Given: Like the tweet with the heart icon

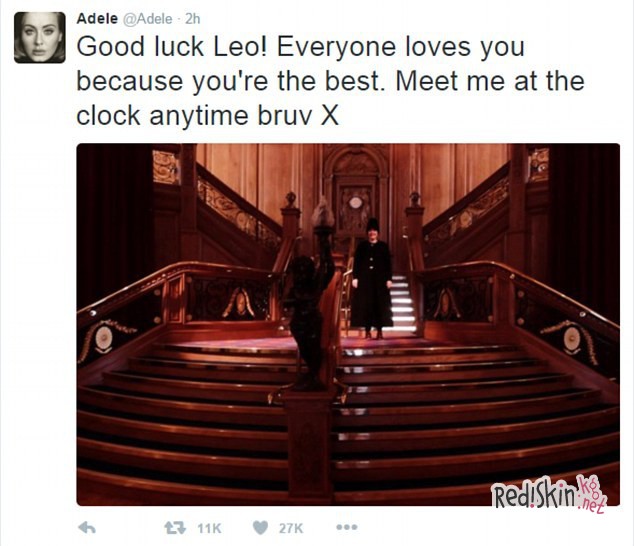Looking at the screenshot, I should point(260,527).
